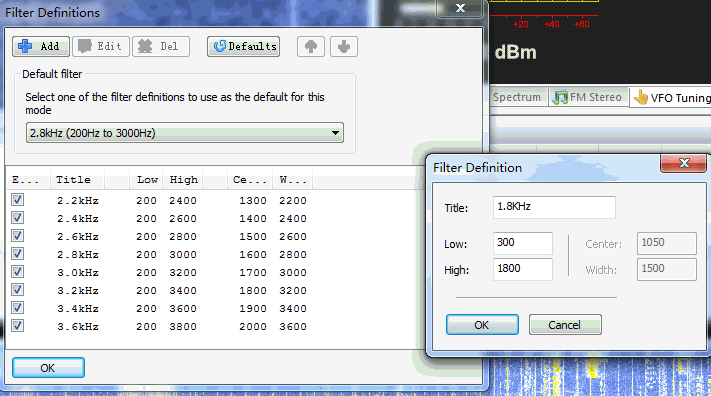
Task: Close the Filter Definition dialog
Action: 683,163
